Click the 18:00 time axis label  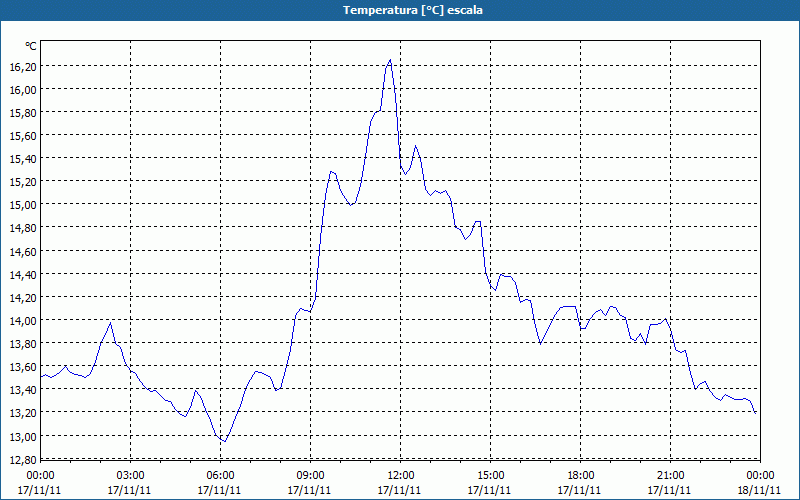580,476
